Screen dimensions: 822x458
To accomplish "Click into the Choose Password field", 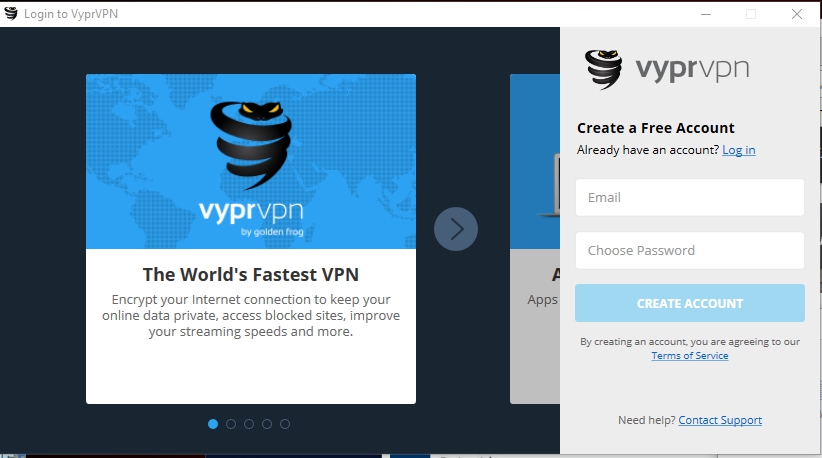I will [x=689, y=250].
